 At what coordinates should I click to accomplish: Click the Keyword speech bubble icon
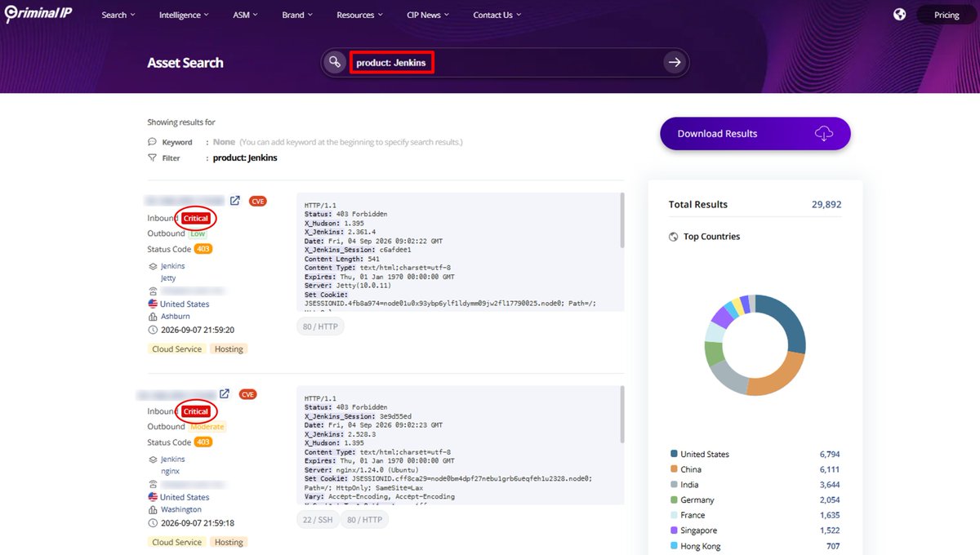pyautogui.click(x=152, y=142)
